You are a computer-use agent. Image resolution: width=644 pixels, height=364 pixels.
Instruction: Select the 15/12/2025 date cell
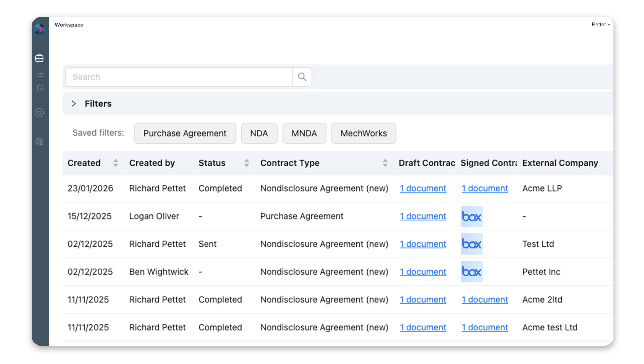(x=90, y=216)
